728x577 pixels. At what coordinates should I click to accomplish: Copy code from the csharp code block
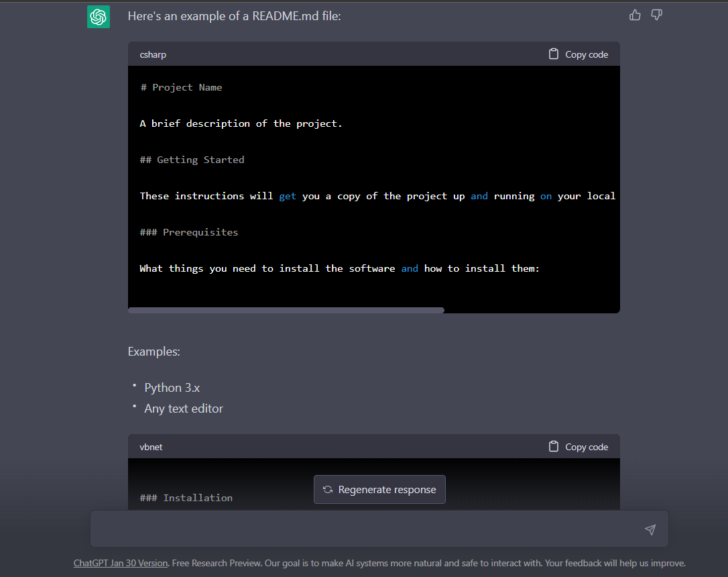587,54
